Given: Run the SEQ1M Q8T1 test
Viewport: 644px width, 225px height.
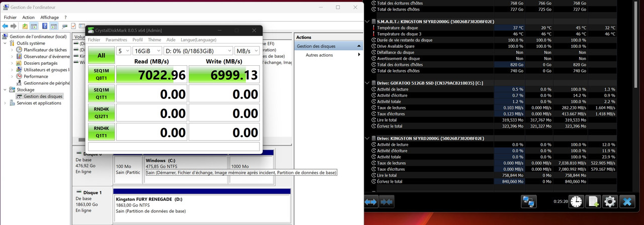Looking at the screenshot, I should tap(101, 74).
